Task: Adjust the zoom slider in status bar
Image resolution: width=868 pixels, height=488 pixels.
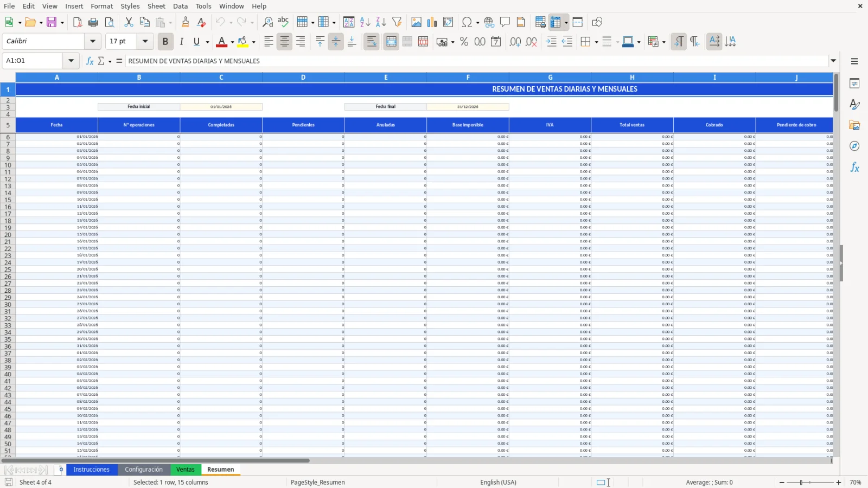Action: [801, 483]
